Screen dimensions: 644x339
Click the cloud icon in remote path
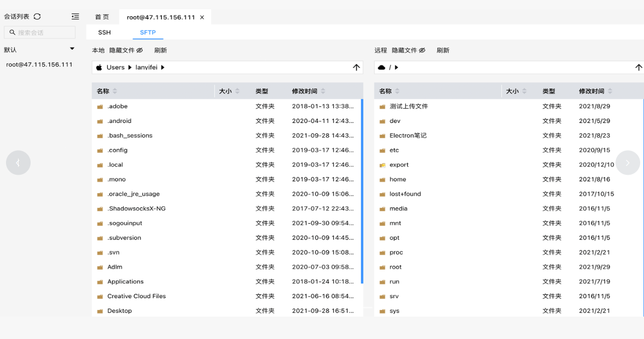(382, 68)
